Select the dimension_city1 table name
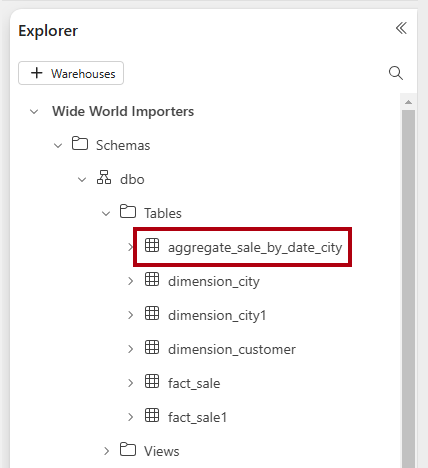 [217, 316]
